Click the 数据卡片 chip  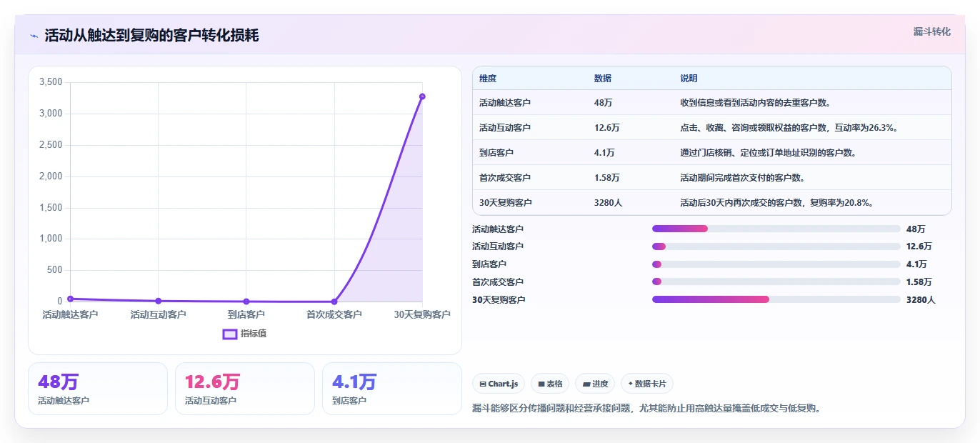pos(647,384)
